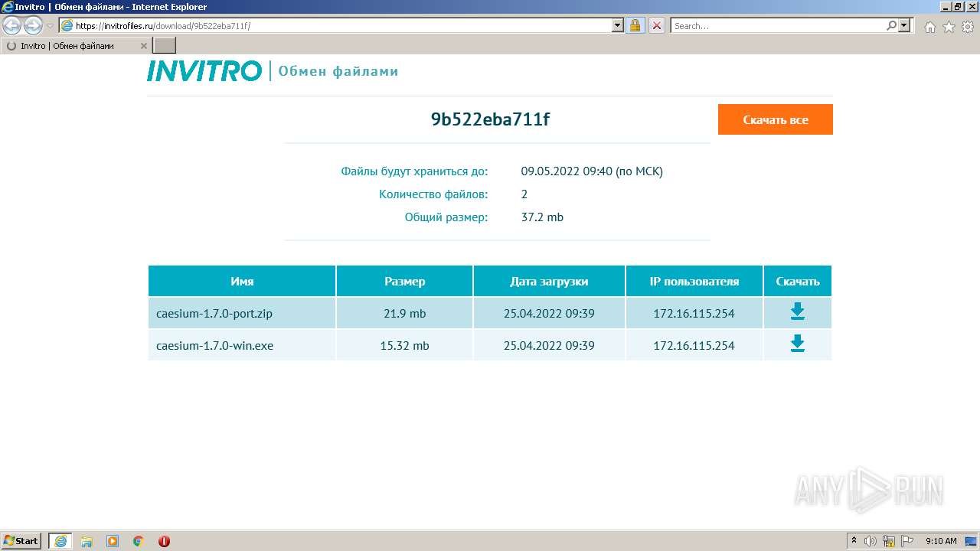Image resolution: width=980 pixels, height=551 pixels.
Task: Open the Home icon
Action: (929, 27)
